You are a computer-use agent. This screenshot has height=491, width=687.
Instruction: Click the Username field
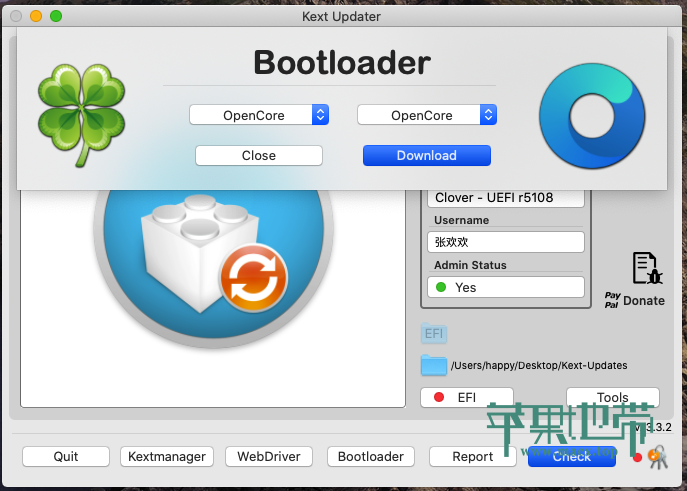coord(506,242)
